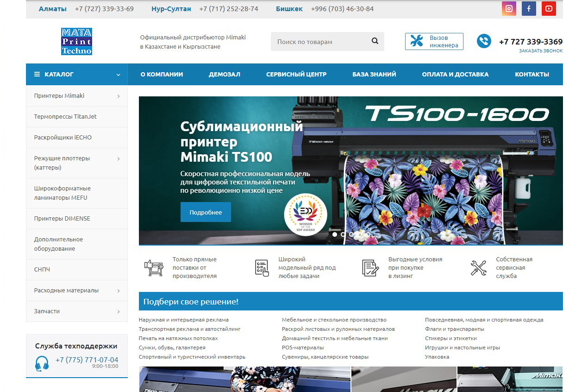Click the Подробнее banner button
Image resolution: width=588 pixels, height=392 pixels.
point(206,212)
